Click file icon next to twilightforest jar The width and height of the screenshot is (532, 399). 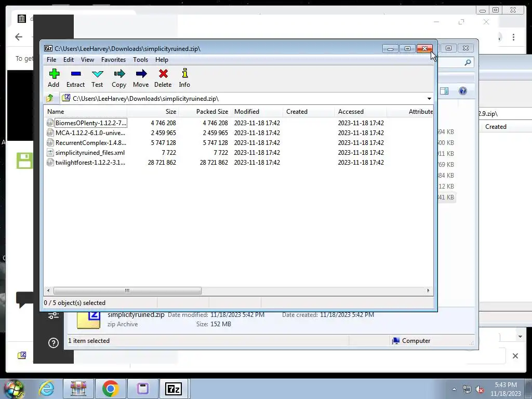click(x=50, y=163)
